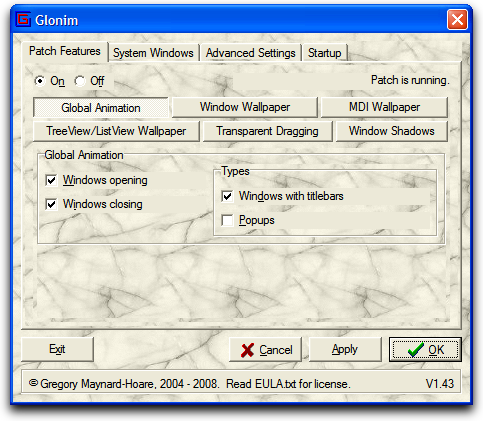Open Window Wallpaper settings
The image size is (483, 421).
[245, 107]
